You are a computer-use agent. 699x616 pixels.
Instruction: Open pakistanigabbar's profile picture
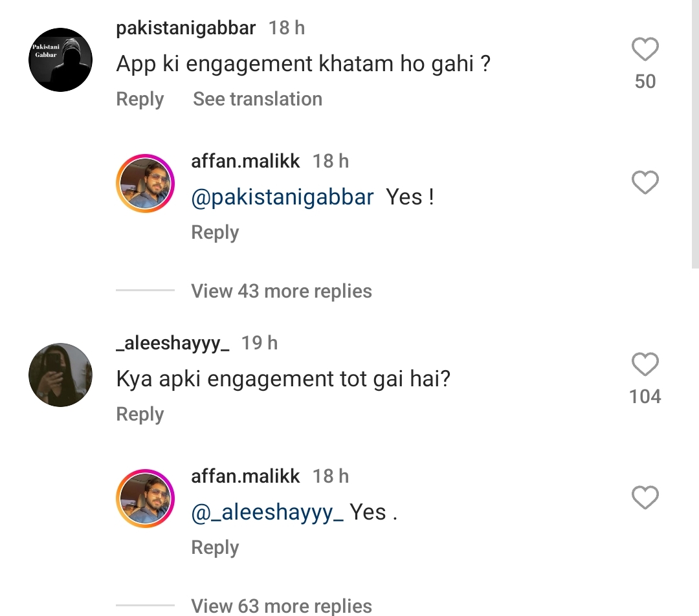[60, 60]
